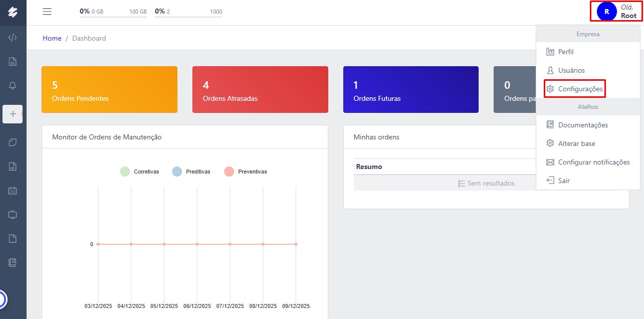Go to the Home breadcrumb link
The image size is (644, 319).
click(52, 38)
